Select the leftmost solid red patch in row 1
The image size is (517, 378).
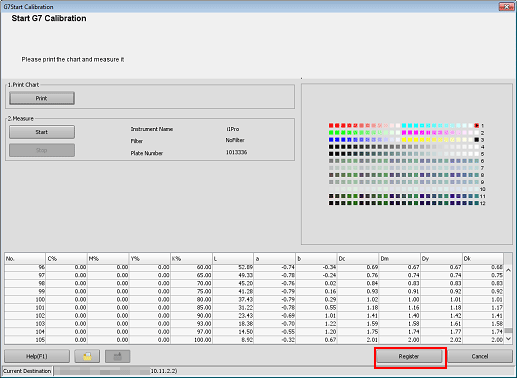(331, 126)
